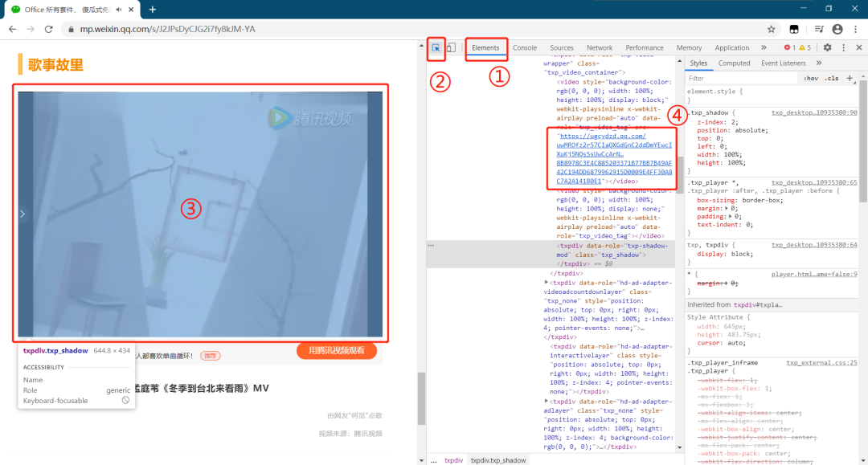
Task: Activate the inspect element picker icon
Action: click(436, 47)
